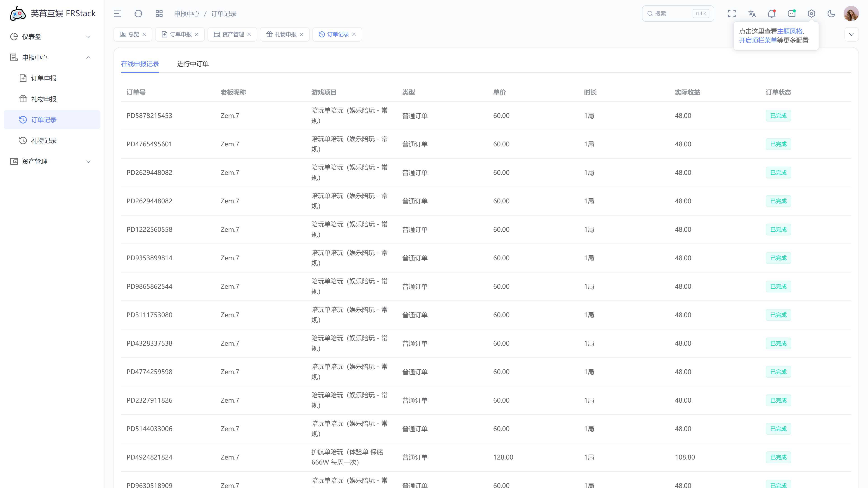Open 礼物记录 in sidebar
The image size is (868, 488).
43,141
